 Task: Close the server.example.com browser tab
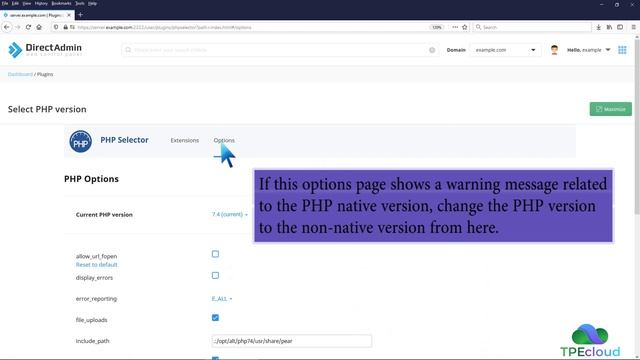pos(69,15)
